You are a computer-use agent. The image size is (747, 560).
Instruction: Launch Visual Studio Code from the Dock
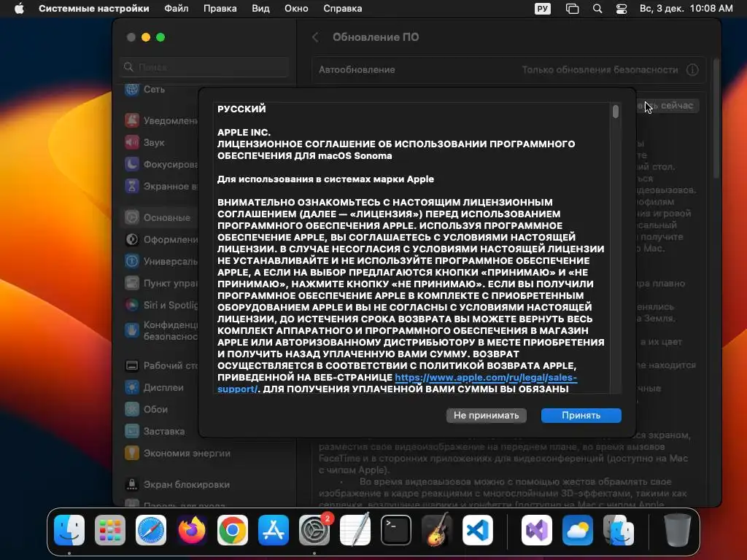[477, 530]
